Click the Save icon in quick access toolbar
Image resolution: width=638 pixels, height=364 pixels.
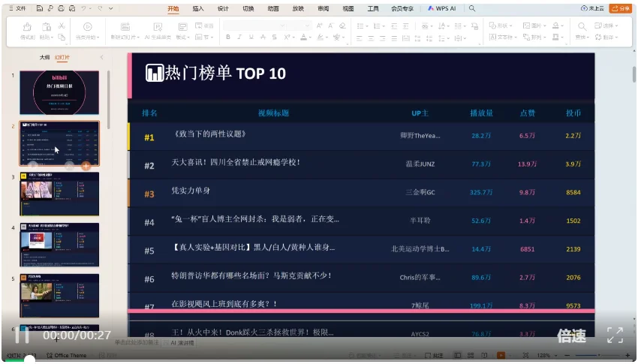[40, 8]
